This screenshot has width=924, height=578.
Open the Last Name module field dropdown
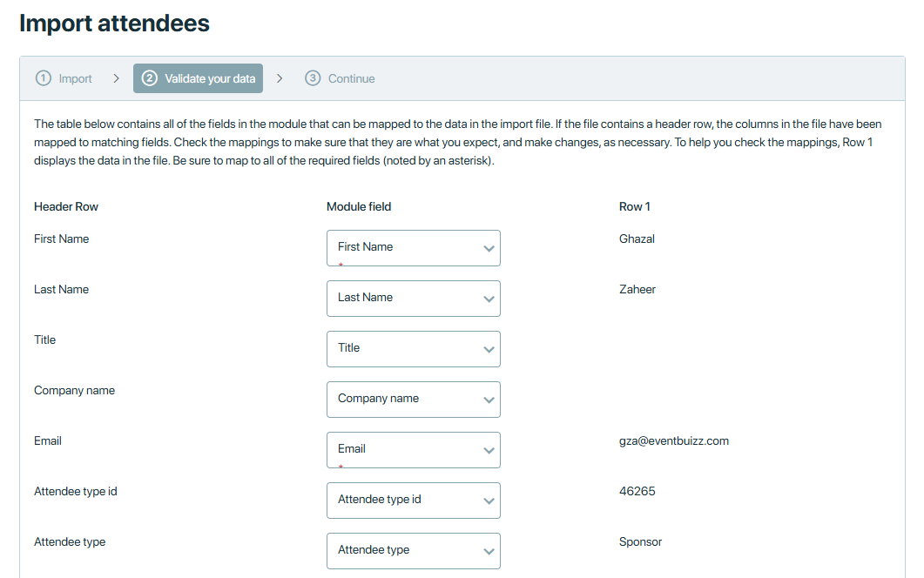pos(413,299)
